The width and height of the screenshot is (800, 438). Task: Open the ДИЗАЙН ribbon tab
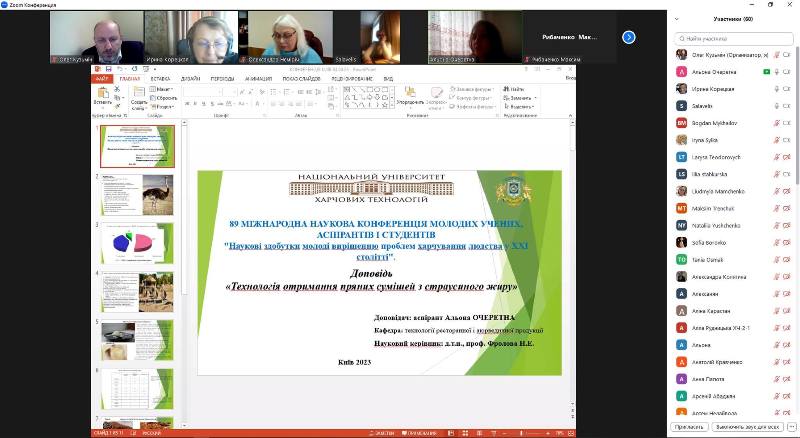click(x=190, y=79)
